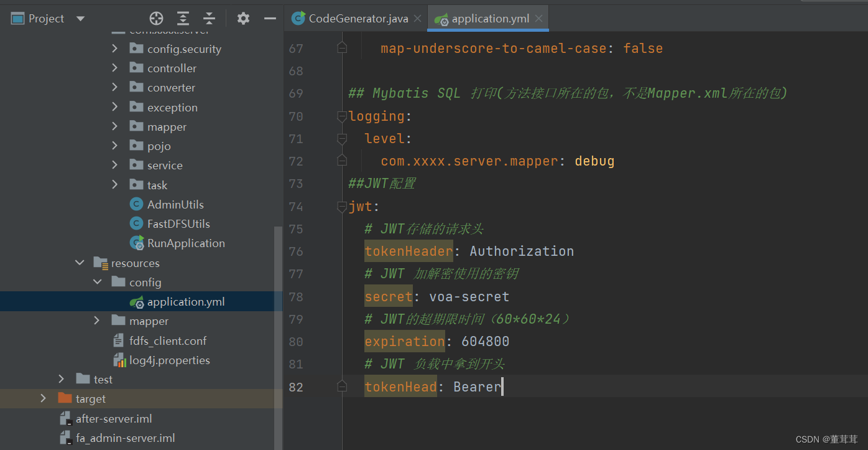Click fold end marker on line 67

(341, 48)
